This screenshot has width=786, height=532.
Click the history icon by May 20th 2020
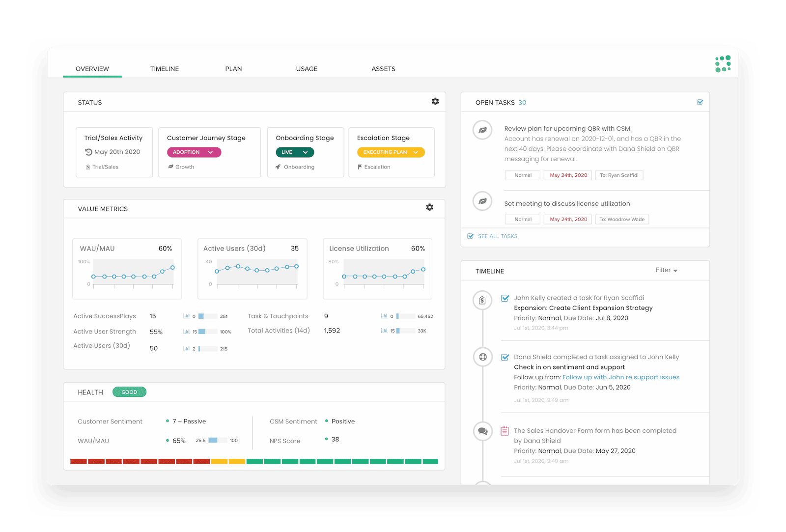tap(88, 152)
